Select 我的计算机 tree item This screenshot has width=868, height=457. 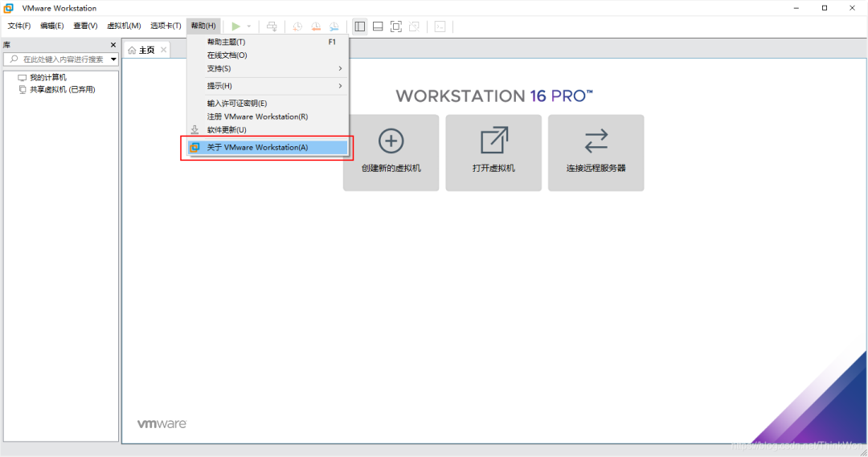coord(42,77)
